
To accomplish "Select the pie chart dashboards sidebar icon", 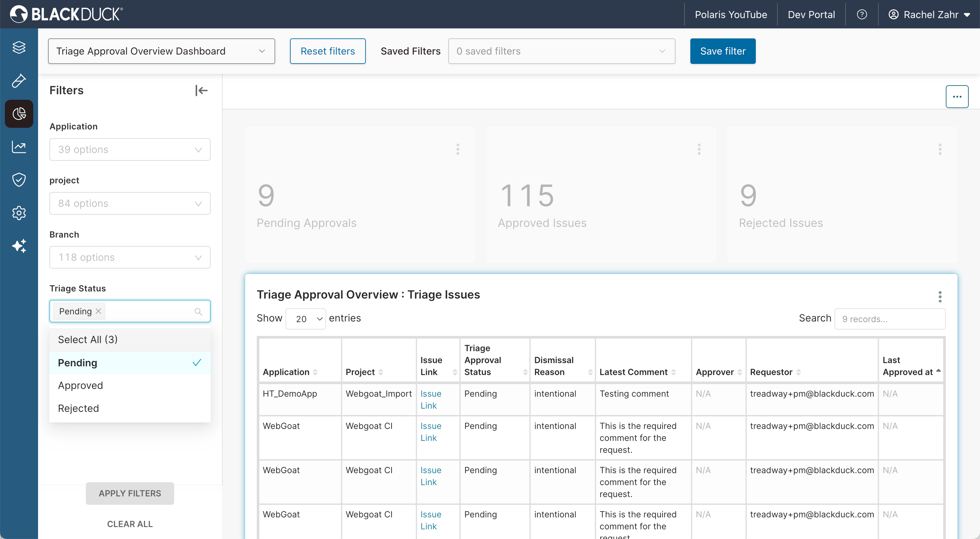I will pos(19,114).
